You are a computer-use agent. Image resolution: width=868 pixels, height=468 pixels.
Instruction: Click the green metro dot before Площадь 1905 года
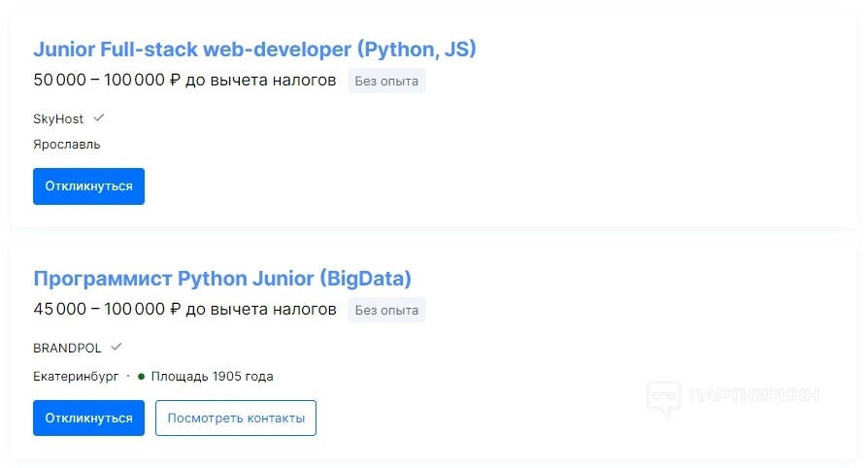pyautogui.click(x=141, y=376)
